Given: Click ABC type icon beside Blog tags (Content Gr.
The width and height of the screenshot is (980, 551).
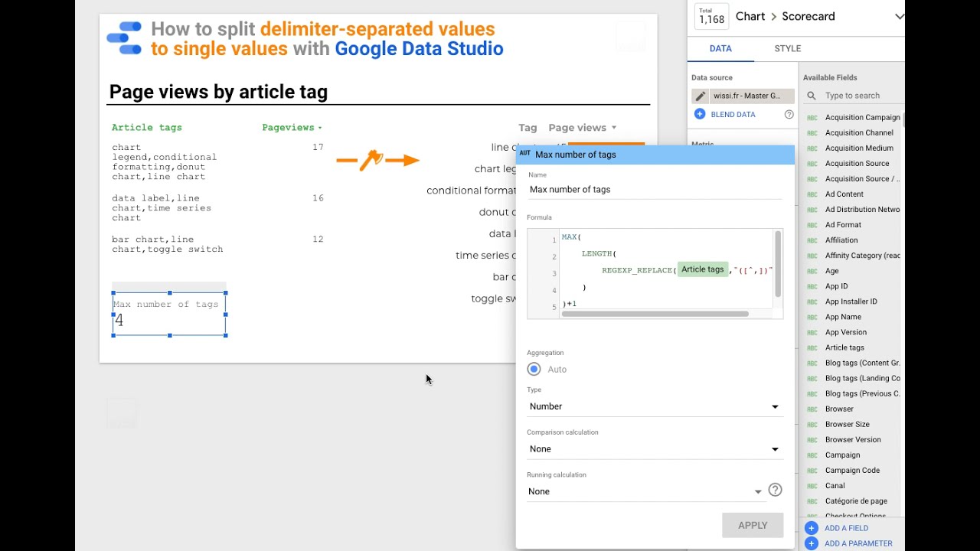Looking at the screenshot, I should click(812, 363).
